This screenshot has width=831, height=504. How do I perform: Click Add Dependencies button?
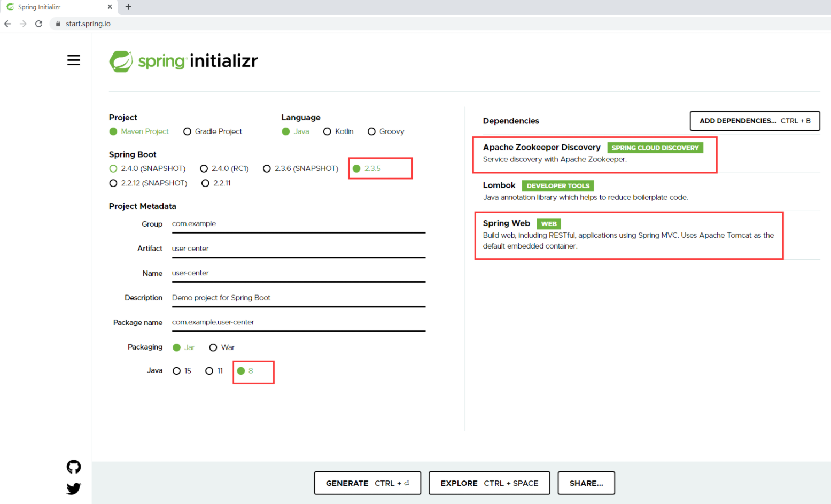755,121
